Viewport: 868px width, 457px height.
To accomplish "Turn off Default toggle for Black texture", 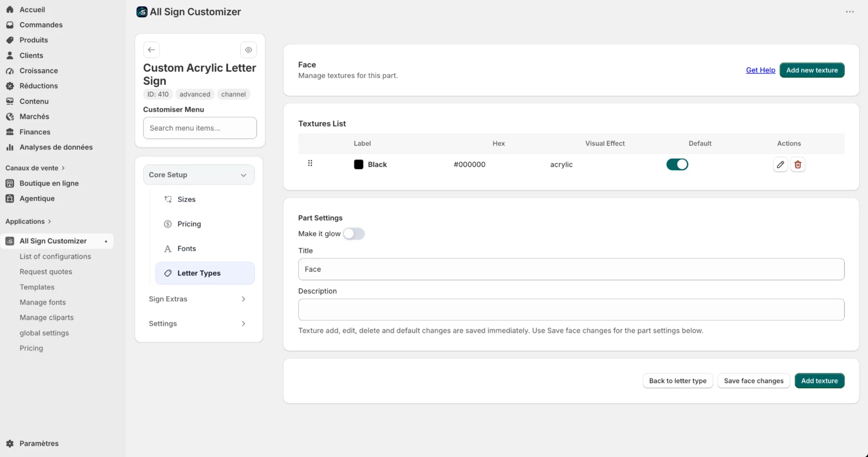I will (x=677, y=164).
